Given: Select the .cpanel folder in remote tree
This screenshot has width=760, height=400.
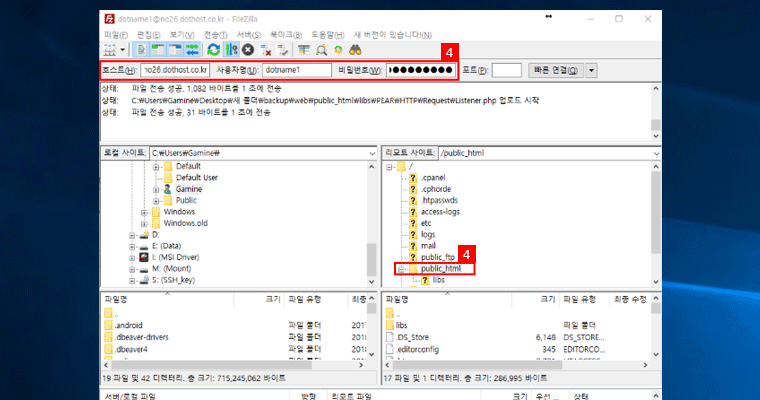Looking at the screenshot, I should coord(435,178).
